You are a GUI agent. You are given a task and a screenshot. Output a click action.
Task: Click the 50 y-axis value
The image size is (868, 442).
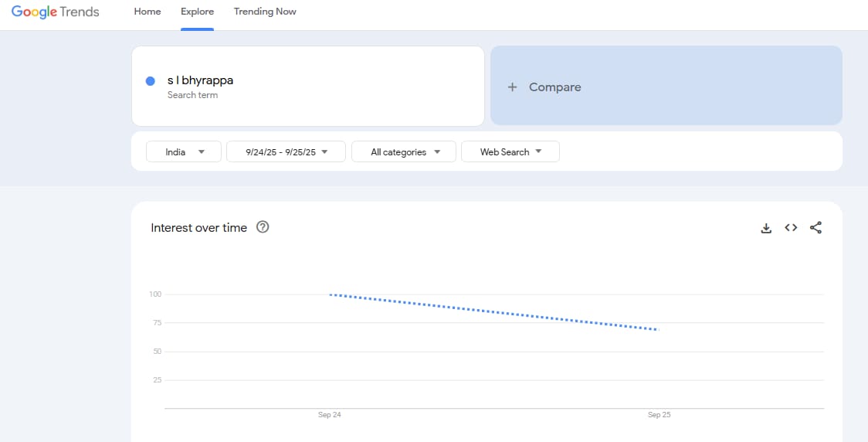coord(158,352)
